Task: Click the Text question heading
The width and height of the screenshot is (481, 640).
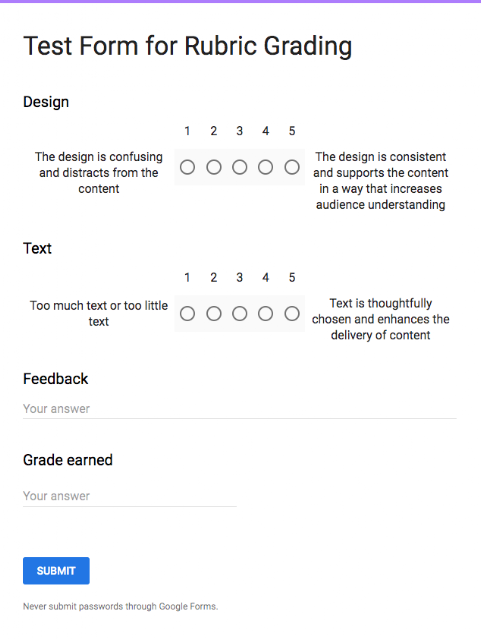Action: point(37,249)
